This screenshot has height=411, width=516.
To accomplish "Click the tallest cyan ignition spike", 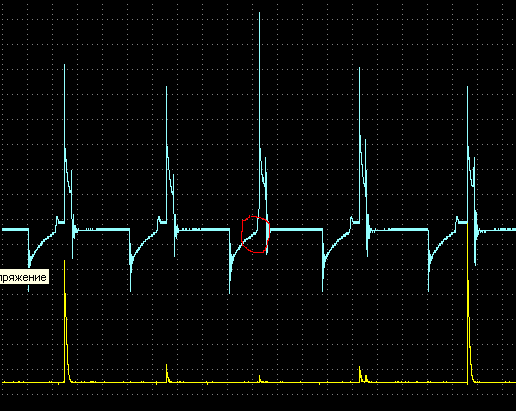I will pos(259,113).
